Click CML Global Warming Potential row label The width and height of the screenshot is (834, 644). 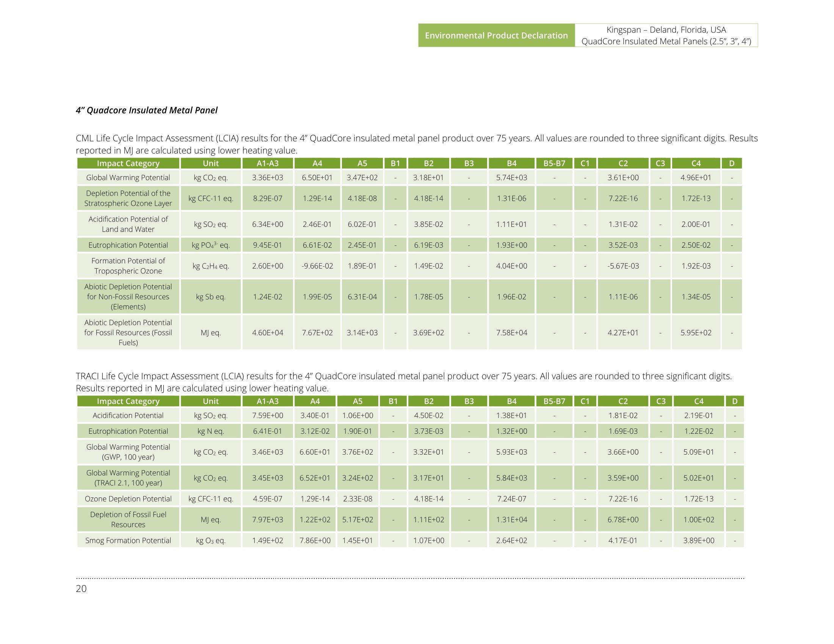pos(128,177)
